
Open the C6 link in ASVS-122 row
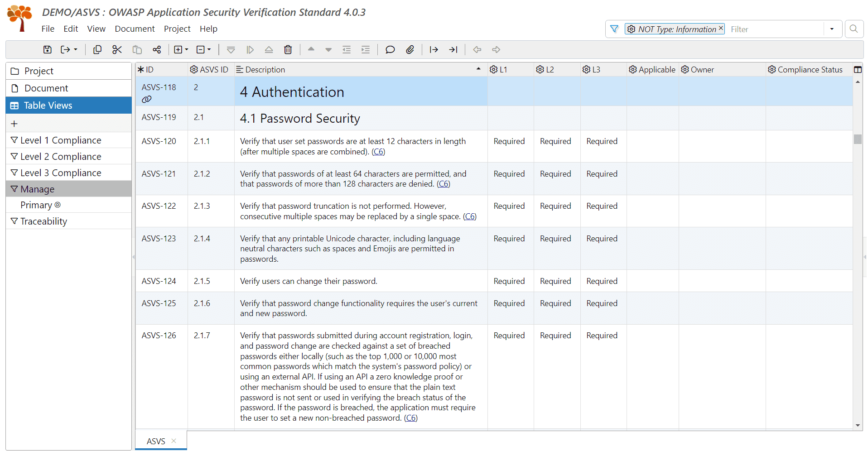[470, 216]
